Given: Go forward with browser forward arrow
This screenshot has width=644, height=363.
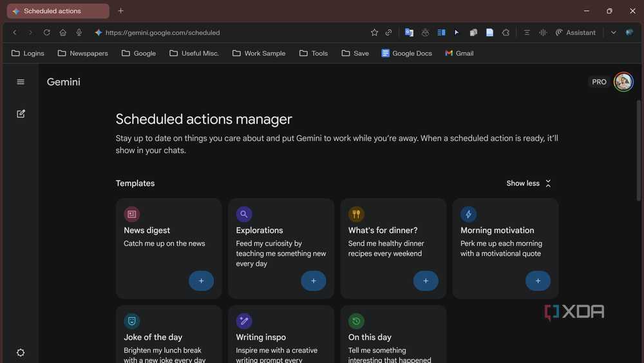Looking at the screenshot, I should 30,32.
